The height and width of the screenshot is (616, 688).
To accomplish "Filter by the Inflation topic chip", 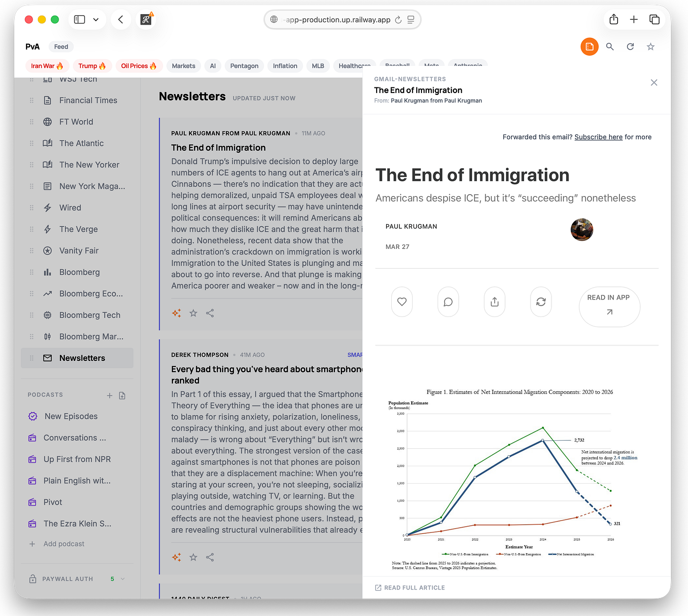I will [x=285, y=66].
